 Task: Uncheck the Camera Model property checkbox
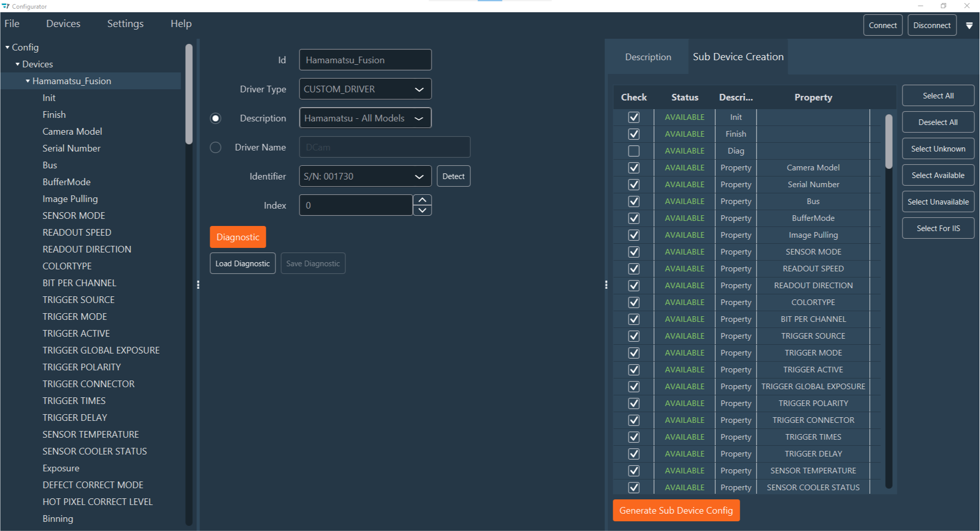(x=634, y=168)
